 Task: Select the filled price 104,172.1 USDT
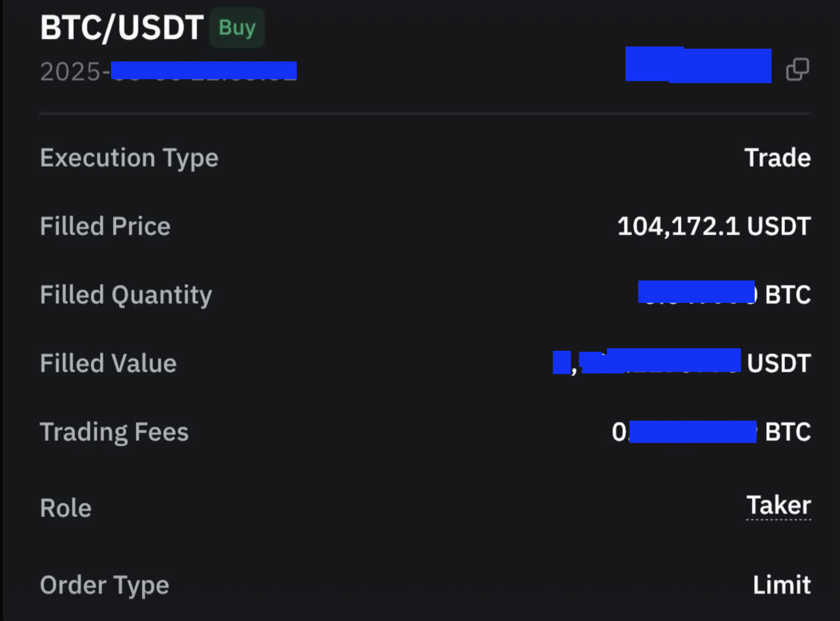pyautogui.click(x=714, y=226)
